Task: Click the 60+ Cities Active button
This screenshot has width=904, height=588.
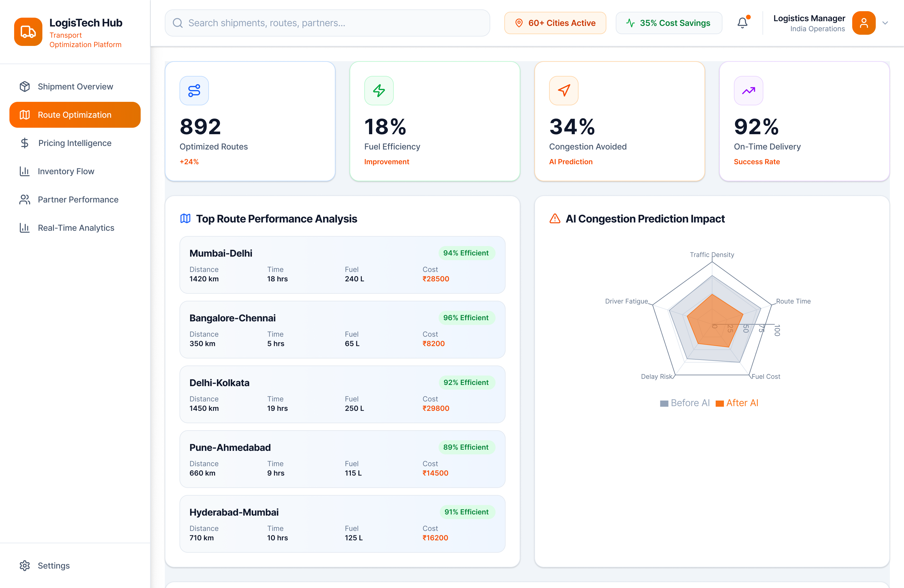Action: [x=555, y=23]
